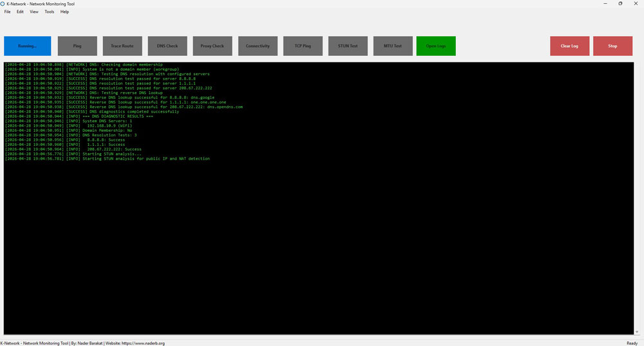Select the 'resolution test passed for server 8.8.8.8' line
The height and width of the screenshot is (346, 644).
click(100, 78)
